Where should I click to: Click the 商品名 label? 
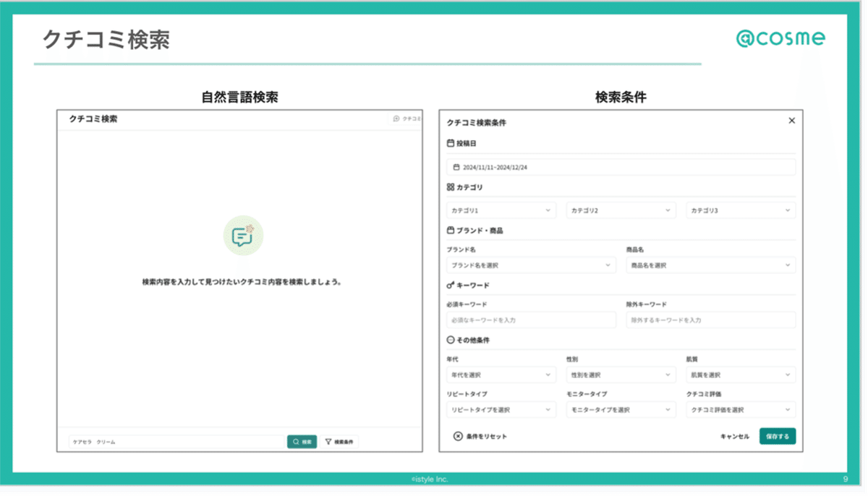pos(635,249)
